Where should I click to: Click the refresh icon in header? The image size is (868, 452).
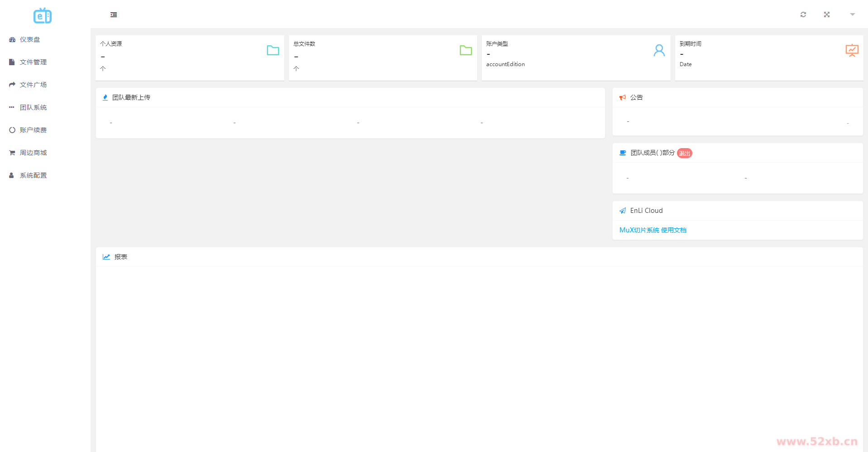[x=803, y=14]
